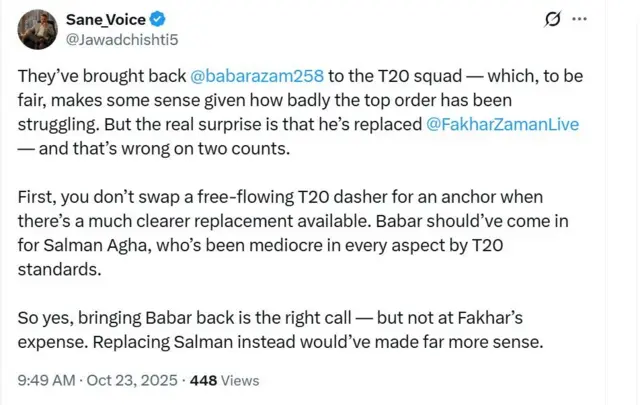Open the Sane_Voice profile picture
Image resolution: width=640 pixels, height=405 pixels.
[x=37, y=28]
